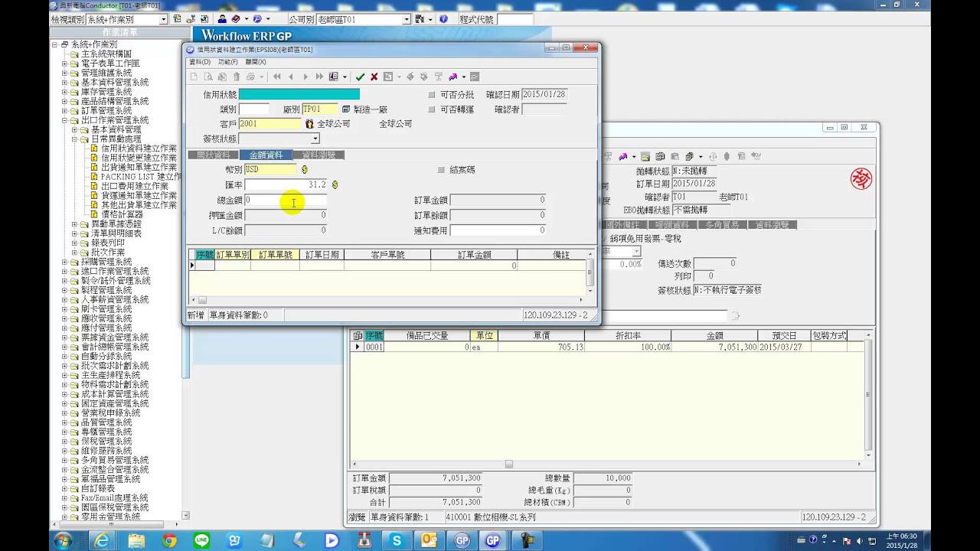Click the 類別 input field
The height and width of the screenshot is (551, 980).
point(253,109)
